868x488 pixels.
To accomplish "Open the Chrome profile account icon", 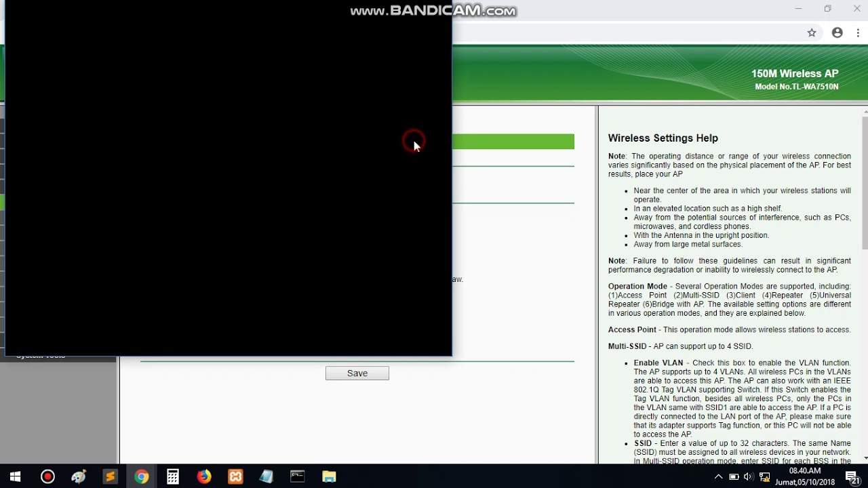I will 837,33.
